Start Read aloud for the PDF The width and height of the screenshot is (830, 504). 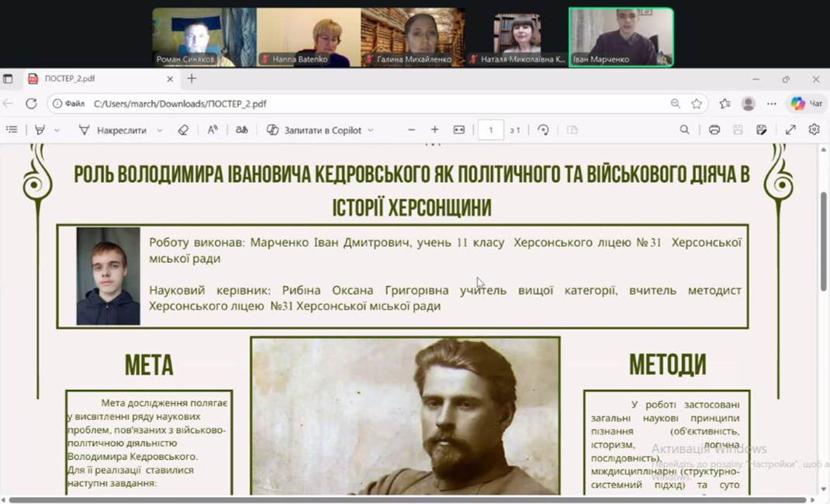pyautogui.click(x=213, y=130)
